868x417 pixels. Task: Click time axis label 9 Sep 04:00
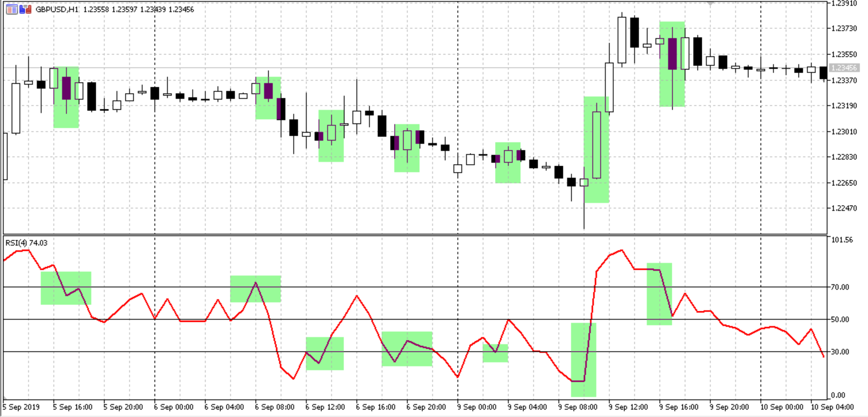click(527, 407)
